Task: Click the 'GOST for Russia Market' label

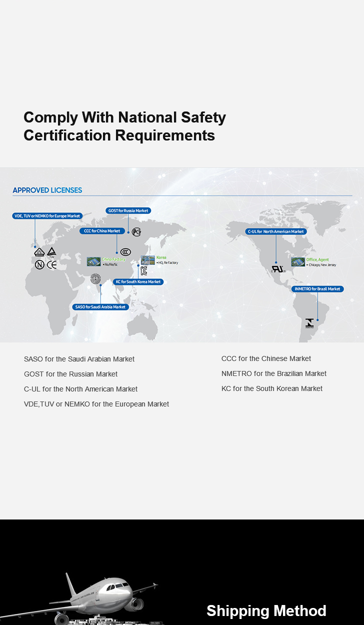Action: coord(128,210)
